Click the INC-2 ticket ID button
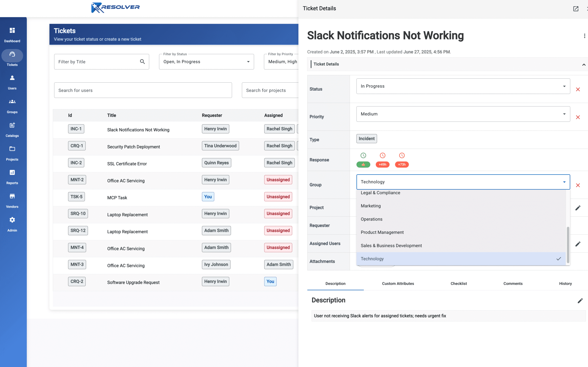This screenshot has width=588, height=367. [x=76, y=163]
